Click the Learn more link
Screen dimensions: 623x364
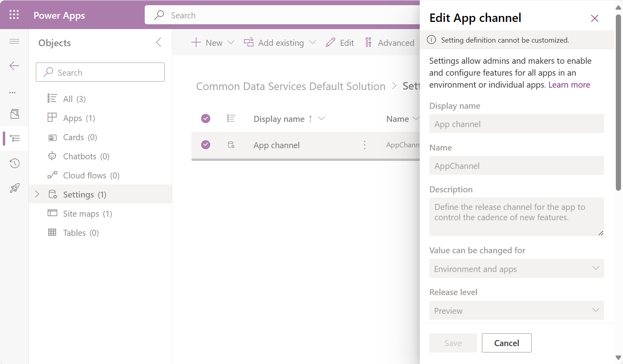click(569, 84)
